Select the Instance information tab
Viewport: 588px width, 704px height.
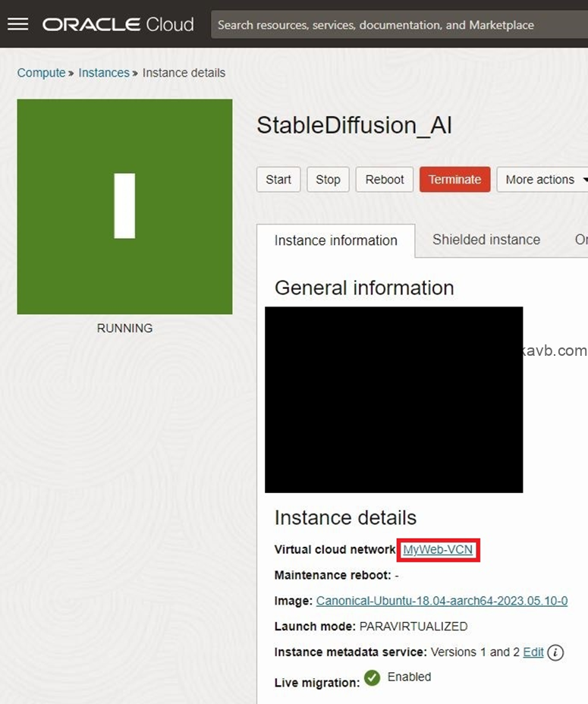(x=335, y=240)
